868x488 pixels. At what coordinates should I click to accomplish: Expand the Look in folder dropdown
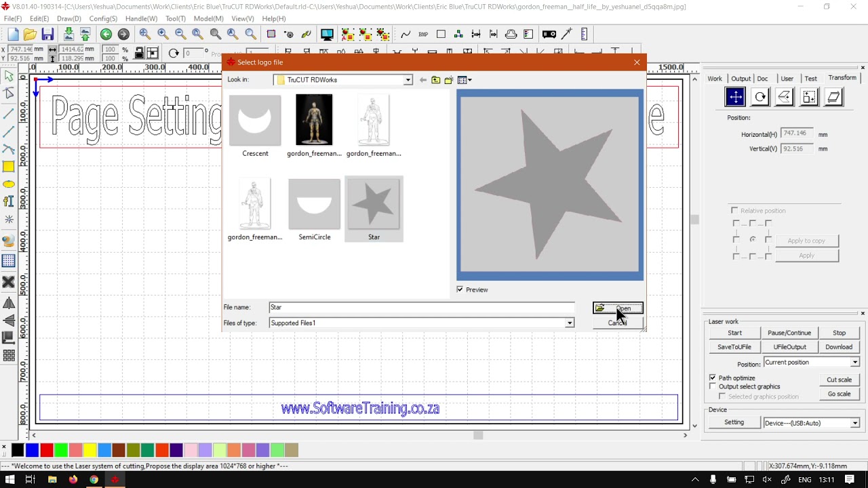click(408, 80)
